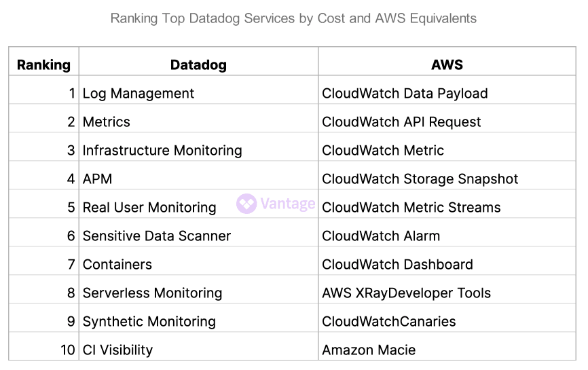588x370 pixels.
Task: Click the APM cell
Action: tap(98, 179)
